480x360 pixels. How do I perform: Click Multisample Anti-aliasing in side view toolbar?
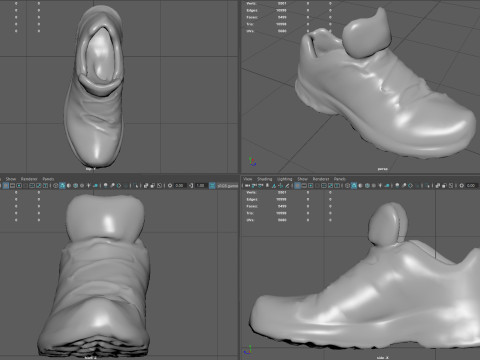tap(410, 185)
